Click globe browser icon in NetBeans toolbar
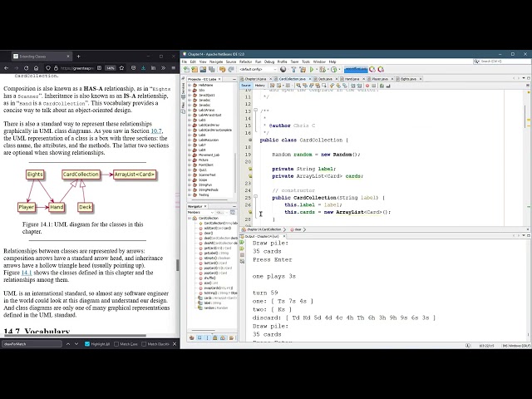Screen dimensions: 532x399 tap(283, 70)
